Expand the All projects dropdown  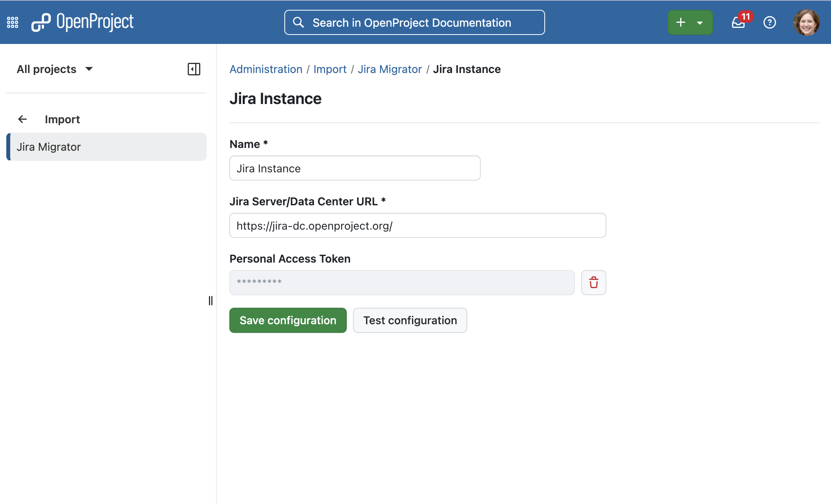point(55,69)
